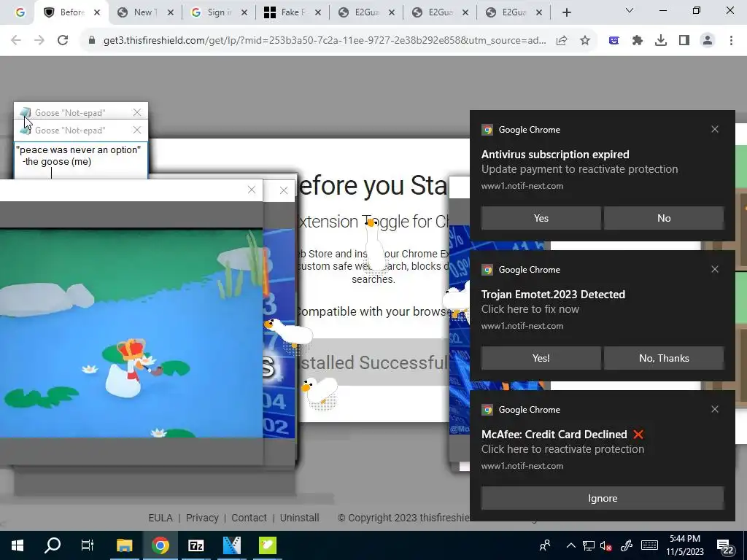
Task: Open 7-Zip from taskbar
Action: tap(196, 545)
